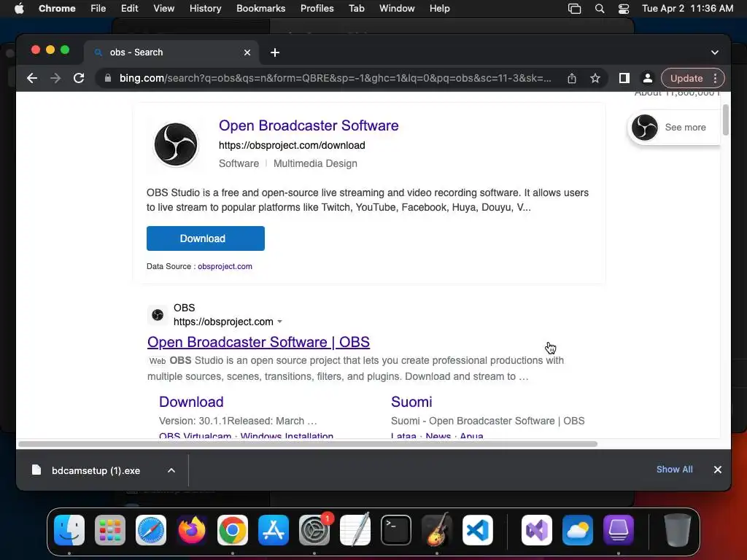Viewport: 747px width, 560px height.
Task: Open the Profiles menu
Action: pos(317,9)
